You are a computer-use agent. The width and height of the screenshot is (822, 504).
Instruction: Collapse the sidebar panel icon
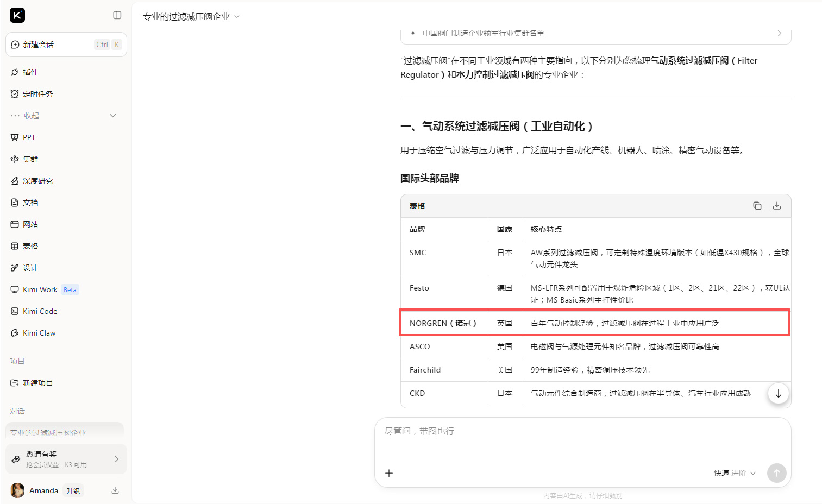[x=117, y=15]
